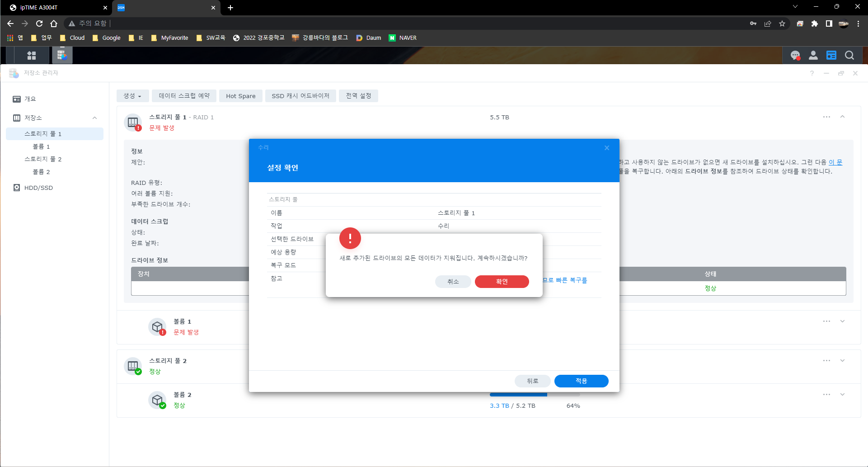Close the 수리 wizard dialog
The width and height of the screenshot is (868, 467).
pos(607,148)
